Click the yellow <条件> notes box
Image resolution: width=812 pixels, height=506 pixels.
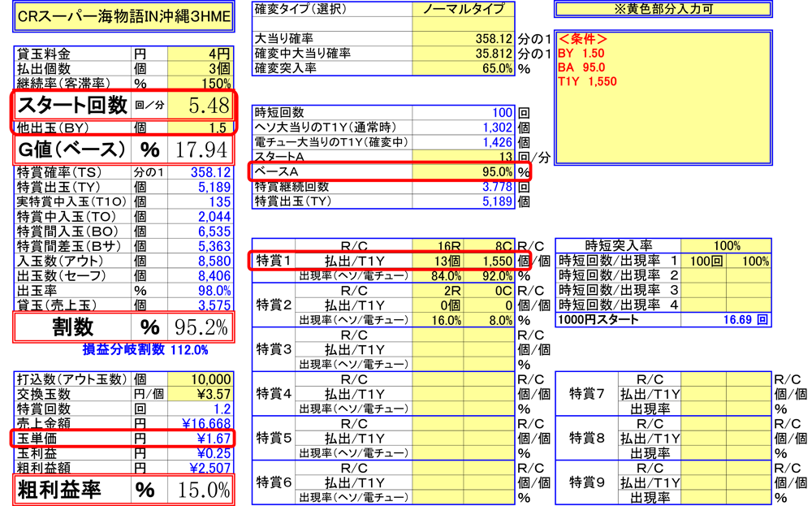point(663,98)
